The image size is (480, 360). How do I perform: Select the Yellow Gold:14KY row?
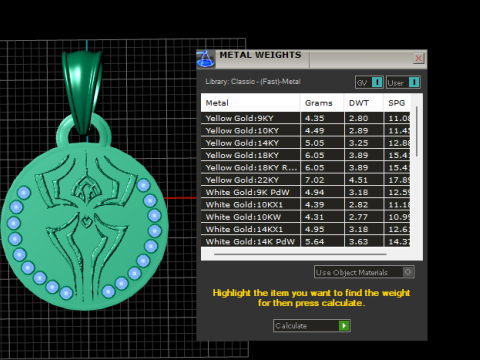(x=306, y=143)
